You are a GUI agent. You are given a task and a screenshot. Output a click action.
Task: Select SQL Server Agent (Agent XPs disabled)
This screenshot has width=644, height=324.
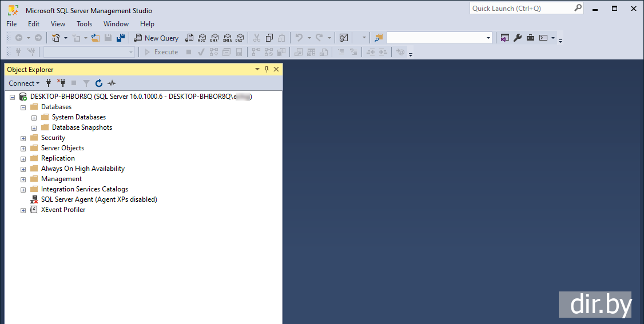(99, 199)
